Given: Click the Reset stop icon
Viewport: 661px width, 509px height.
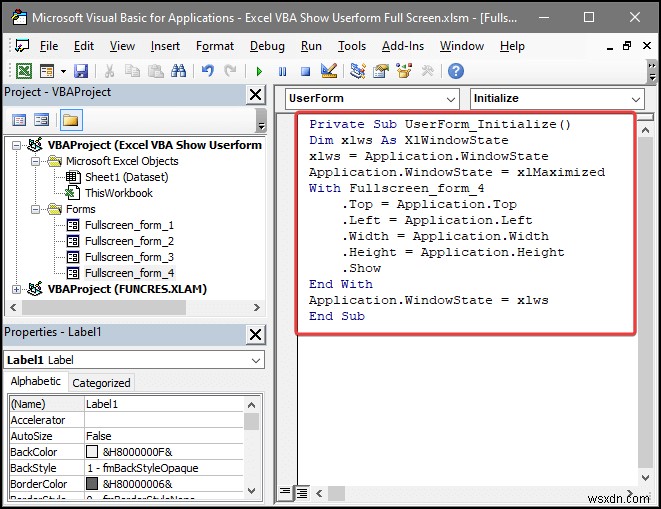Looking at the screenshot, I should pyautogui.click(x=305, y=71).
